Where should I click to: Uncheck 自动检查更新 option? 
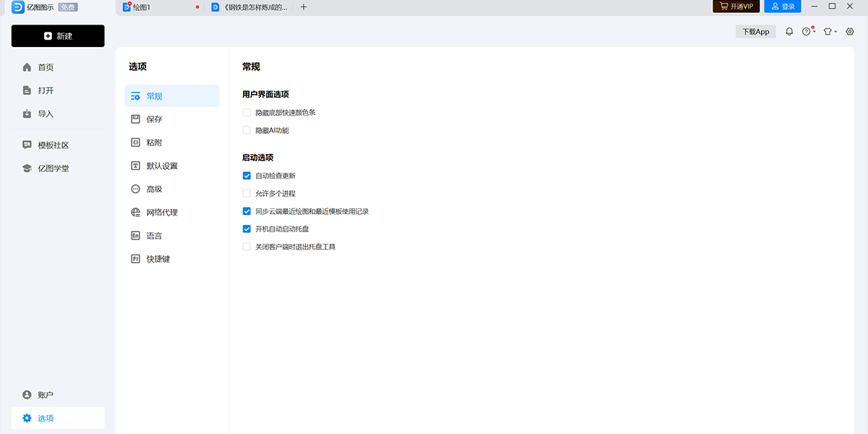(x=247, y=176)
